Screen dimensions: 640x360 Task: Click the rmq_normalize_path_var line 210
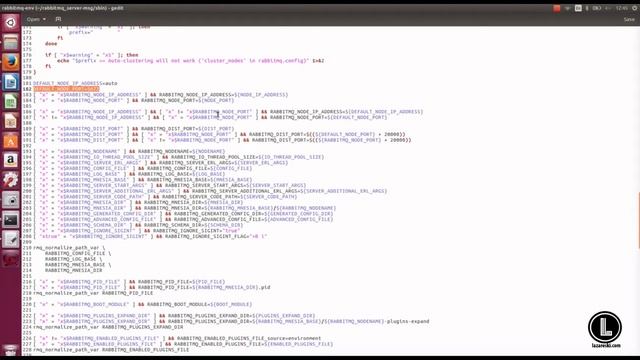pyautogui.click(x=69, y=248)
